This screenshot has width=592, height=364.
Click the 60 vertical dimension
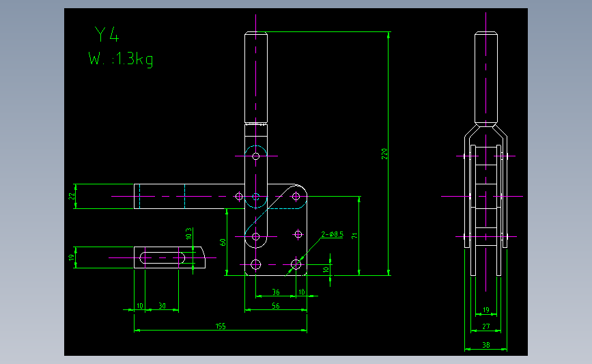223,242
